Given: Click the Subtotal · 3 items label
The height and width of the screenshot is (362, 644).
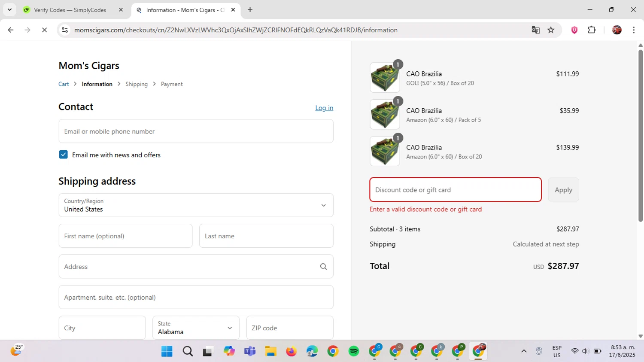Looking at the screenshot, I should click(395, 229).
